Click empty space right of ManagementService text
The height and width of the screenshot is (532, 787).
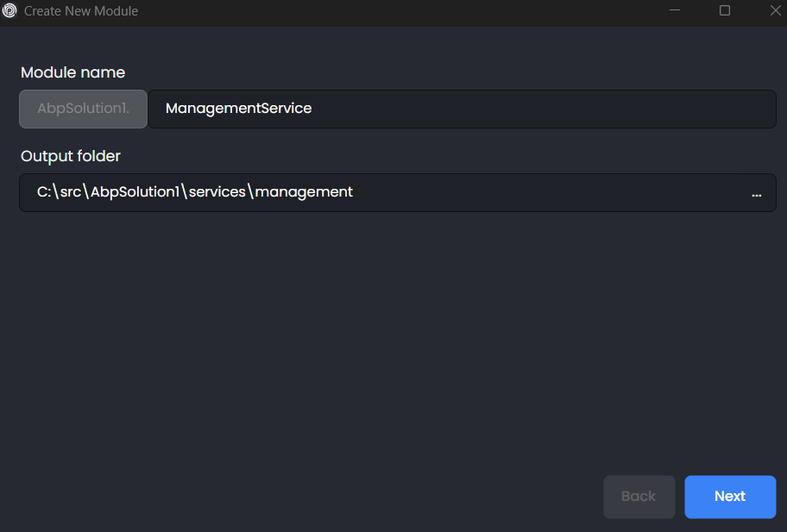[535, 110]
